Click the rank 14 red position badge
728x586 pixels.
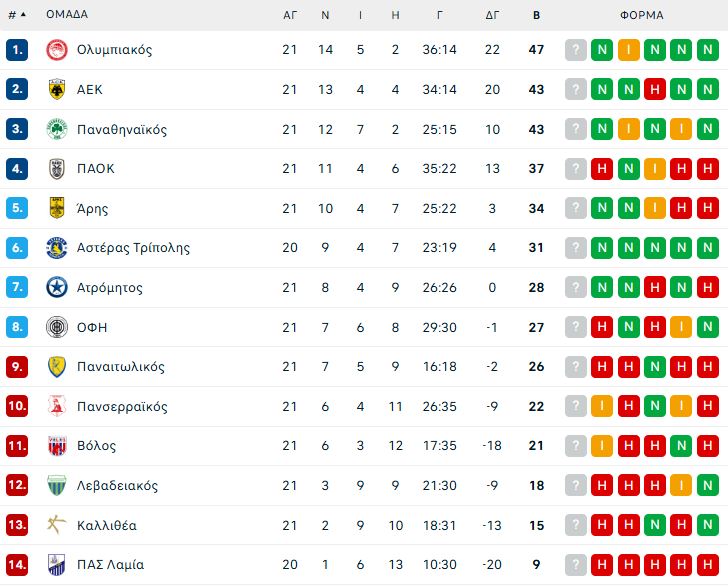coord(17,565)
